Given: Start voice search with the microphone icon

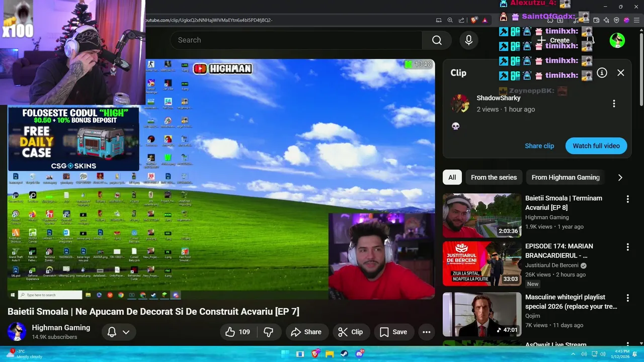Looking at the screenshot, I should pos(469,40).
